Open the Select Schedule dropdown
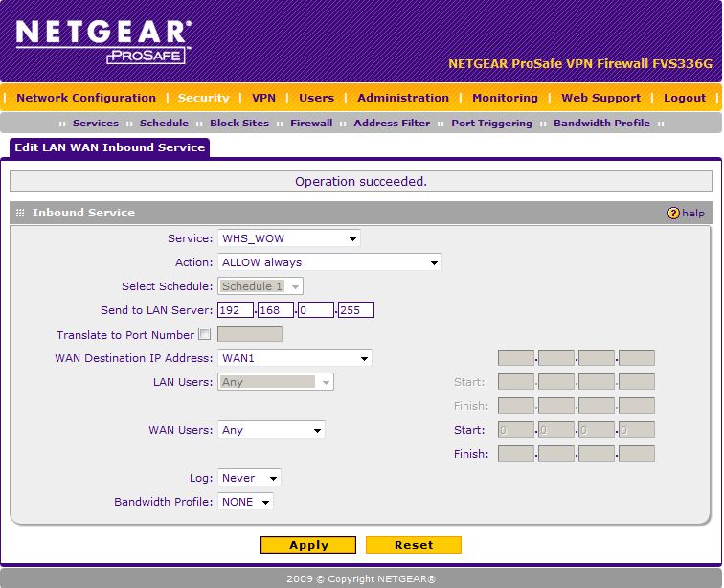This screenshot has height=588, width=724. point(260,286)
